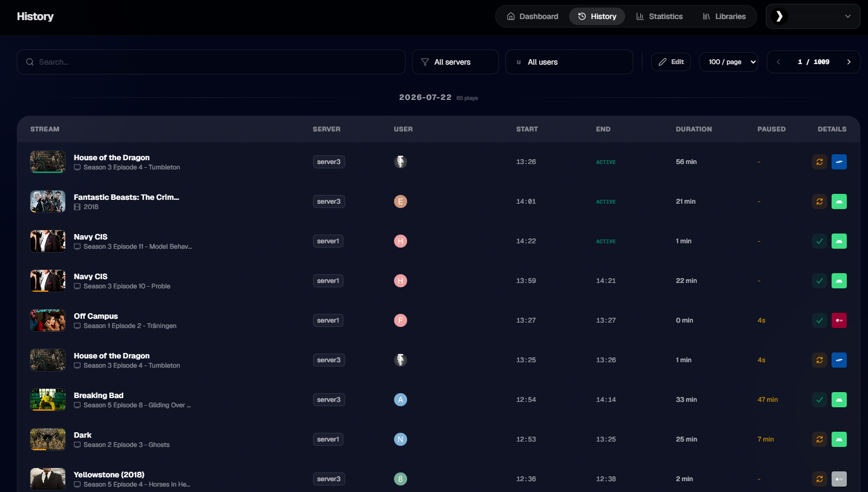Open the House of the Dragon 13:26 thumbnail
This screenshot has width=868, height=492.
click(x=48, y=162)
